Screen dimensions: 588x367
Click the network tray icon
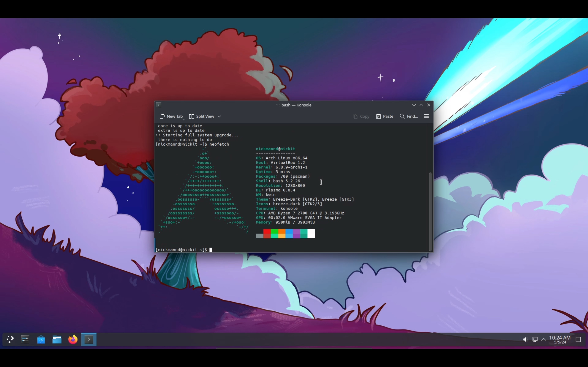tap(535, 339)
